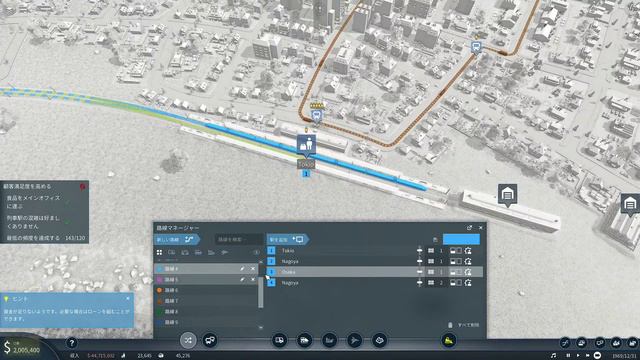The width and height of the screenshot is (640, 360).
Task: Toggle load mode for the Tokio stop
Action: pyautogui.click(x=456, y=251)
